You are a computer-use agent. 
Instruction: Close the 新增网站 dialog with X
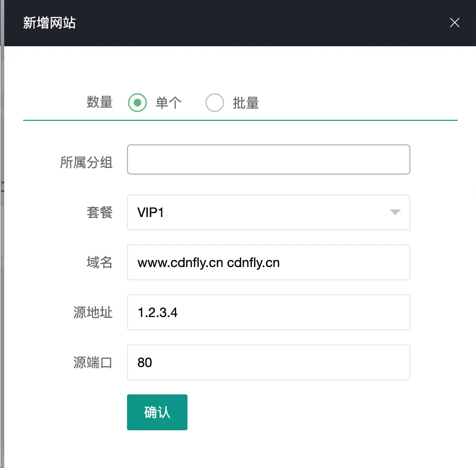(x=454, y=23)
